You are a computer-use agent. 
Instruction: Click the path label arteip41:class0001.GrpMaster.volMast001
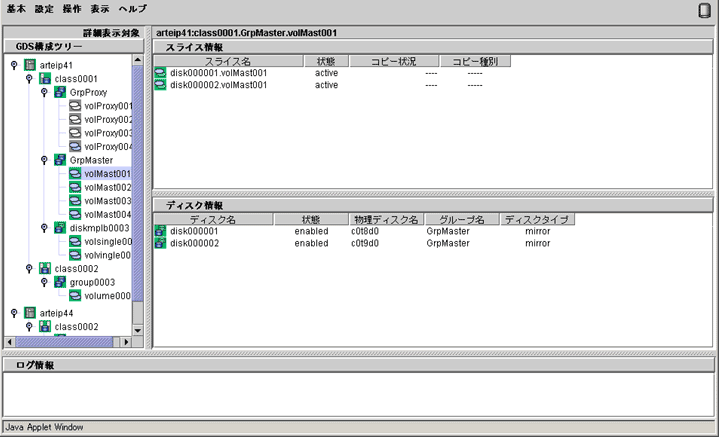(x=247, y=33)
